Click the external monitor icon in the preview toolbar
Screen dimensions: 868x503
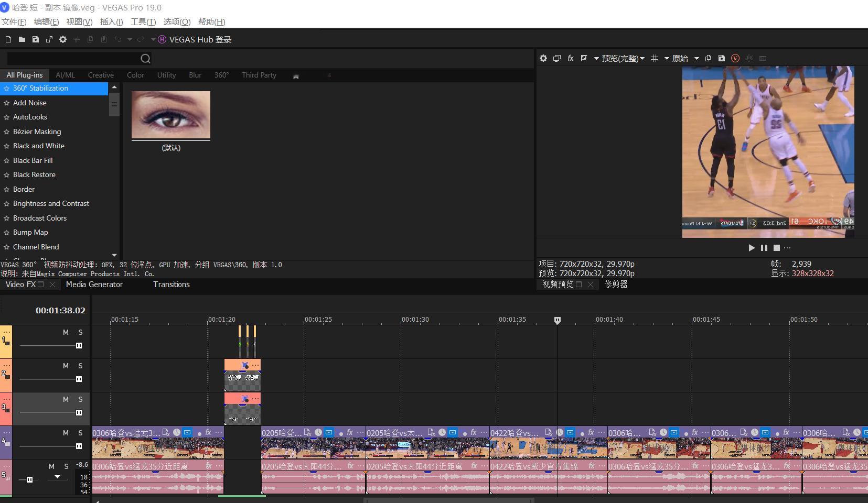tap(557, 58)
